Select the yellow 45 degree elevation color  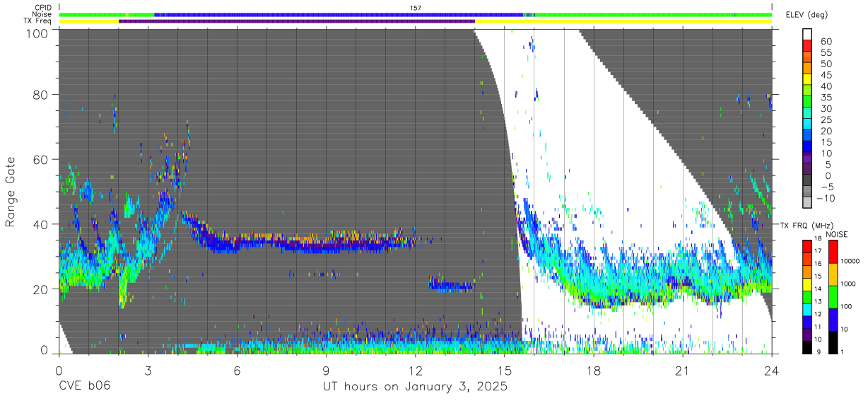(807, 79)
